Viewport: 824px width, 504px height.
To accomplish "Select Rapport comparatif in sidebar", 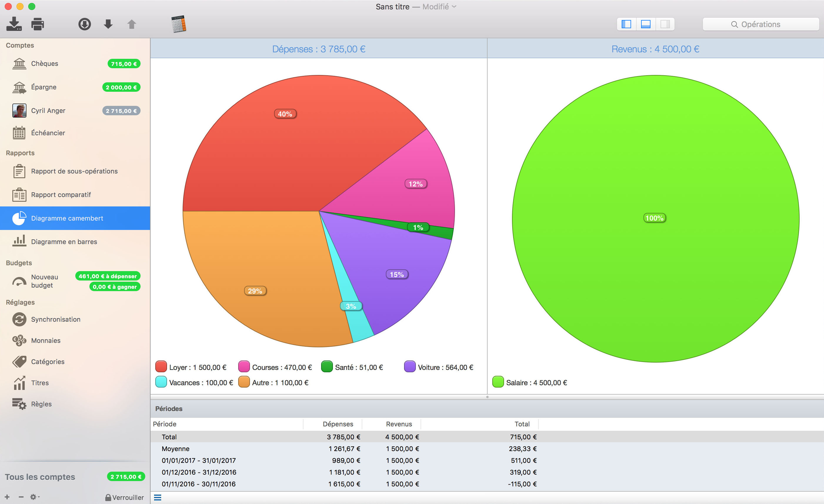I will tap(61, 195).
